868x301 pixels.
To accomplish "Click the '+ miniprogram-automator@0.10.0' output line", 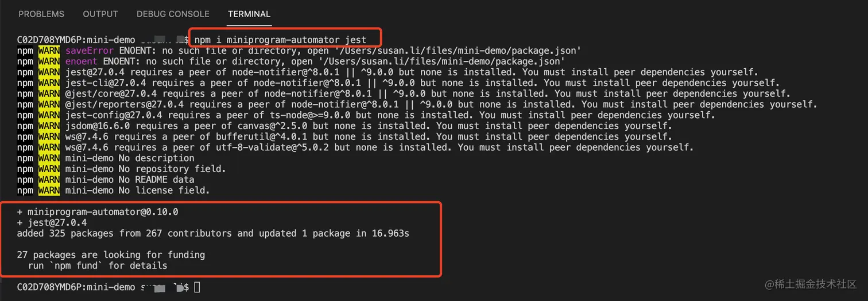I will pos(98,212).
